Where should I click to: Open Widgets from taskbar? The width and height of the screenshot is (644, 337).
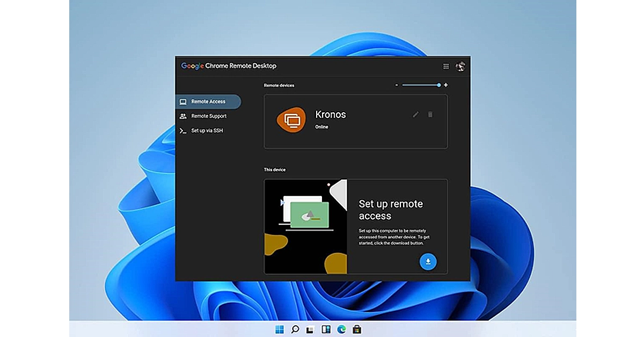(326, 329)
